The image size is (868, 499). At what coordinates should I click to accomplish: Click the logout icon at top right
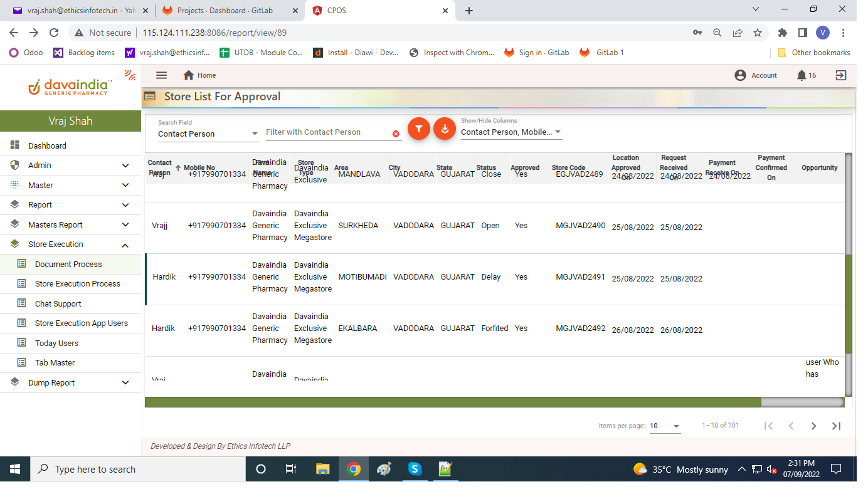point(840,75)
